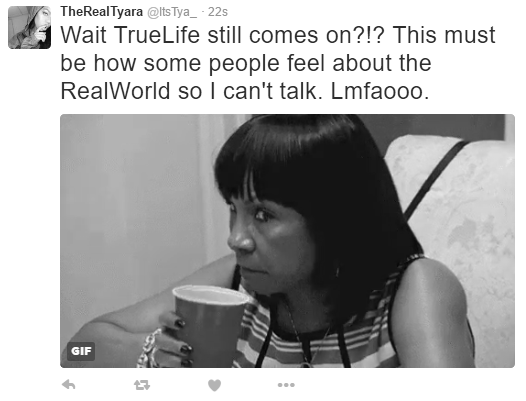
Task: Play the GIF of the woman sipping
Action: point(287,241)
